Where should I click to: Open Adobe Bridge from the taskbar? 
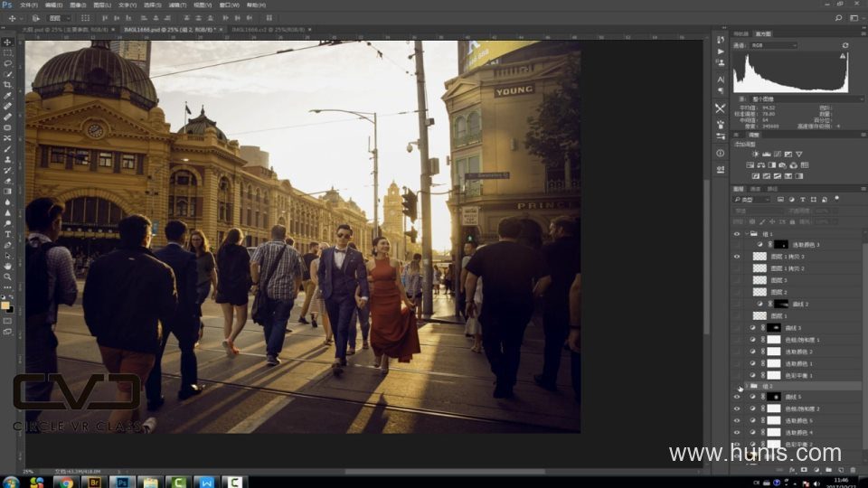[x=92, y=482]
